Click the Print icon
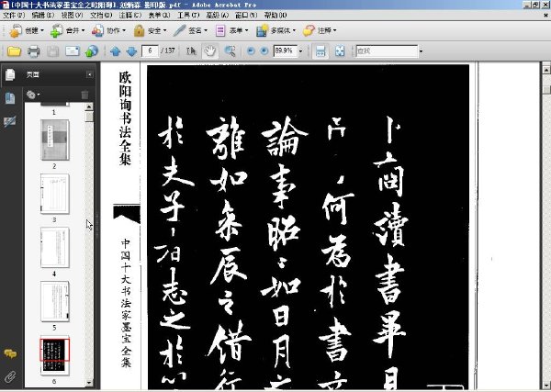Viewport: 551px width, 392px height. click(34, 51)
